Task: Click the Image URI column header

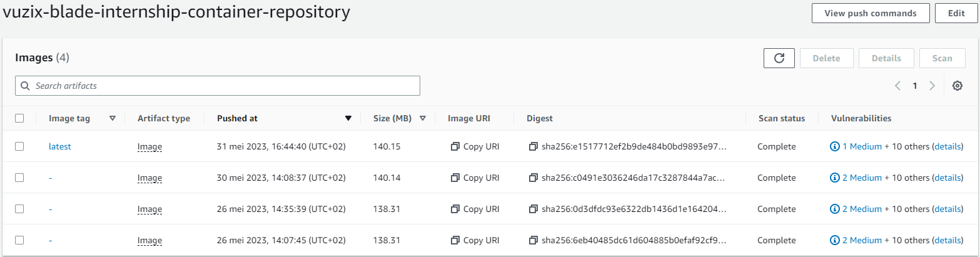Action: [x=469, y=118]
